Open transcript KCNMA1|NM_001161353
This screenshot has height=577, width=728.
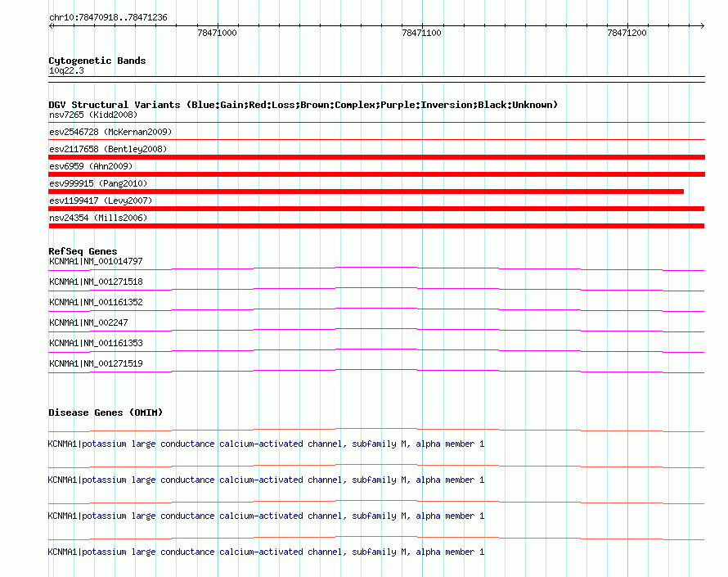(96, 343)
